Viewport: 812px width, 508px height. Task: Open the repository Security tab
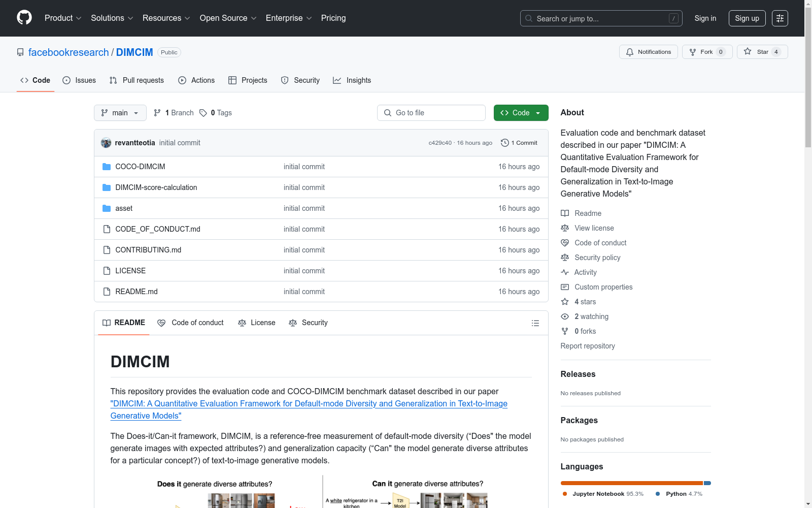pos(300,80)
